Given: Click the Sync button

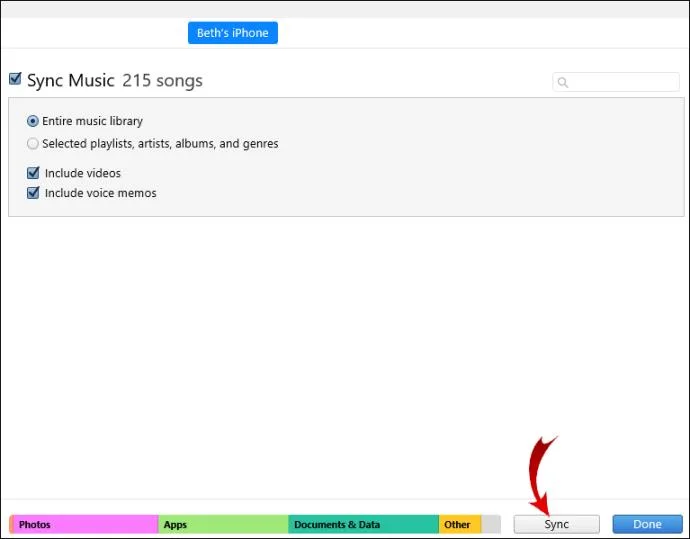Looking at the screenshot, I should point(556,524).
